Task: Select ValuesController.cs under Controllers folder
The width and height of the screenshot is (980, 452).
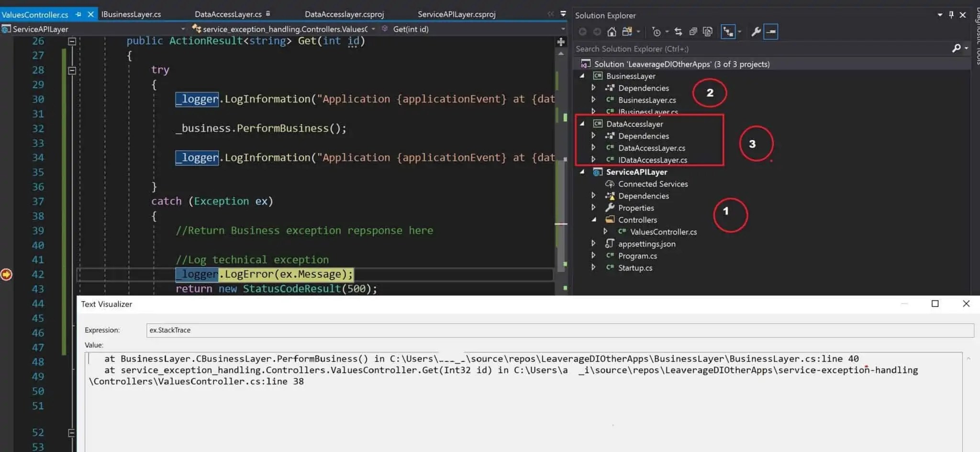Action: [664, 232]
